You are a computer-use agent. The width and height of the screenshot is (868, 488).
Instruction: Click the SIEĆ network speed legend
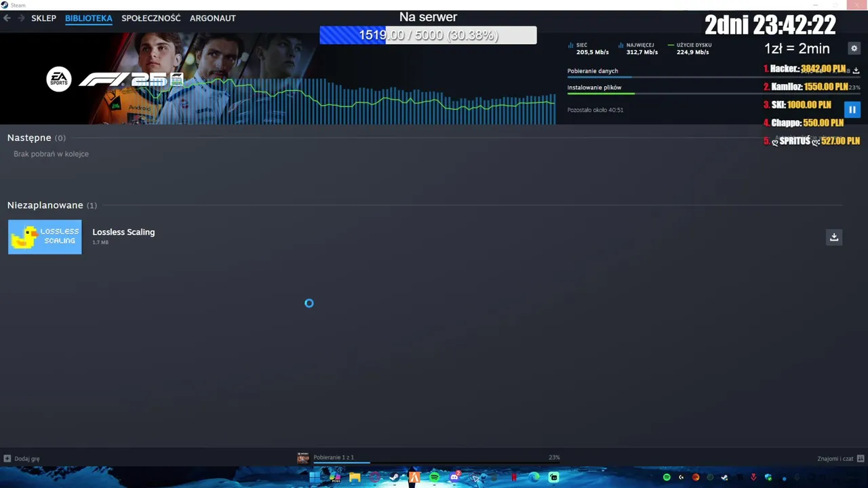click(589, 49)
